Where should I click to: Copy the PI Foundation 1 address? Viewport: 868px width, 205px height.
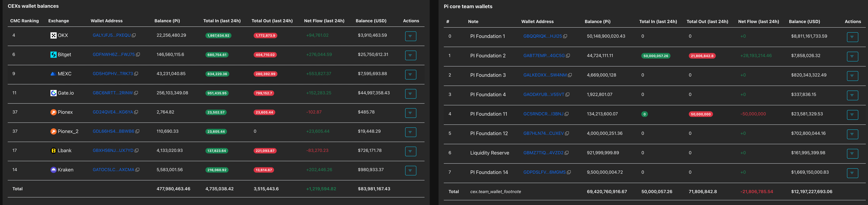(565, 36)
